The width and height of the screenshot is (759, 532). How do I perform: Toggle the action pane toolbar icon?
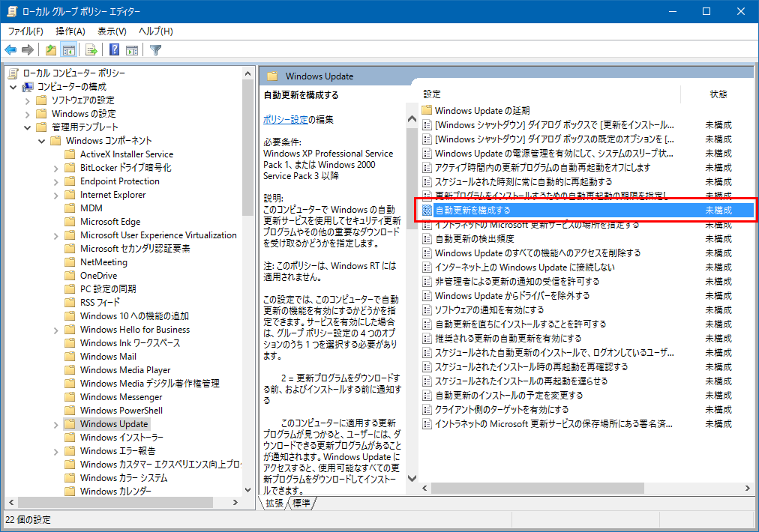click(132, 49)
